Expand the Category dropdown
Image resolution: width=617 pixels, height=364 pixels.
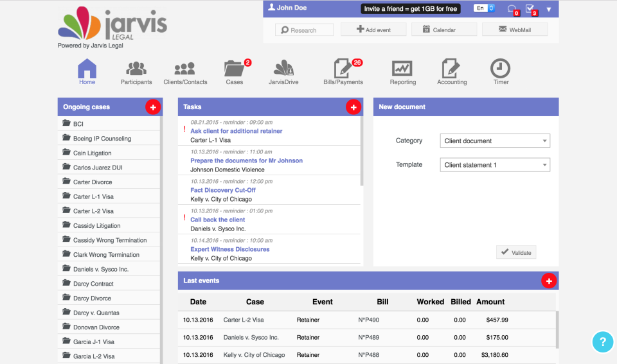pyautogui.click(x=495, y=141)
